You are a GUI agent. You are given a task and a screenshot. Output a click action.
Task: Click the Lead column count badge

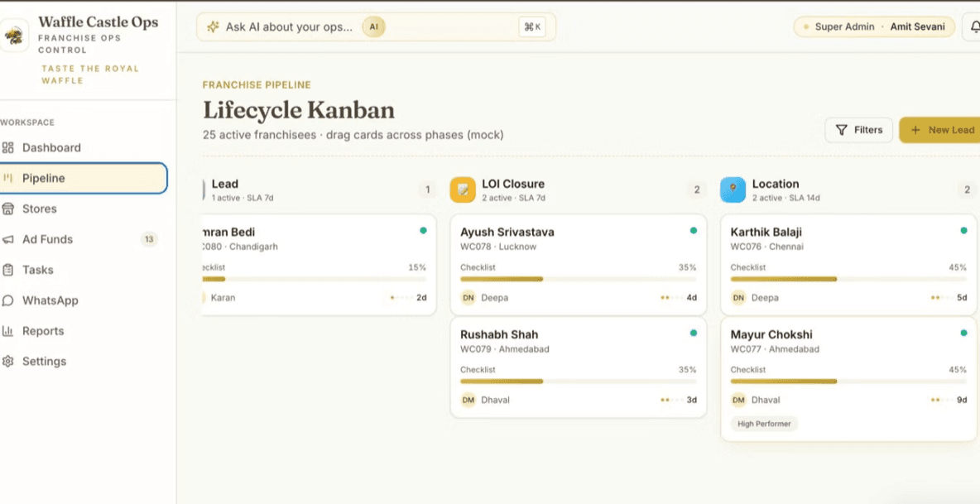[x=427, y=190]
